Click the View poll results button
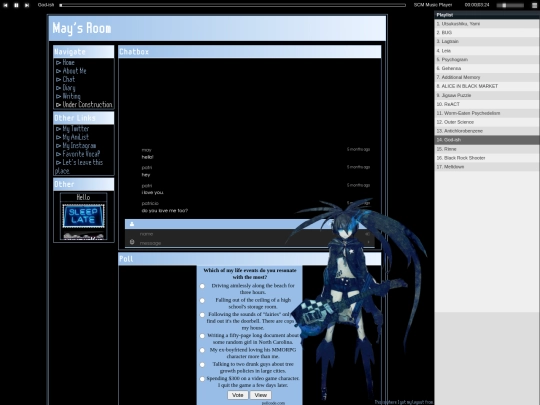 [260, 395]
